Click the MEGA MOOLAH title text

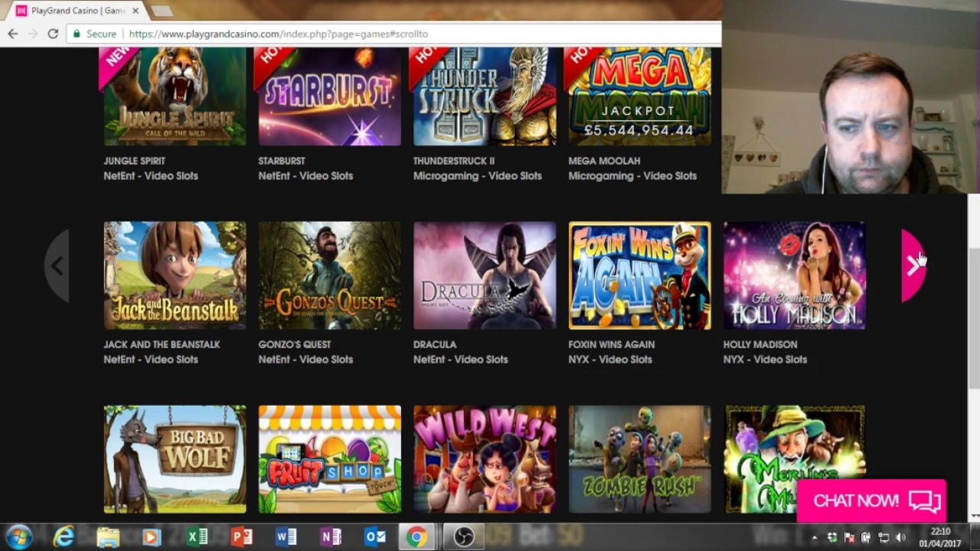[604, 161]
